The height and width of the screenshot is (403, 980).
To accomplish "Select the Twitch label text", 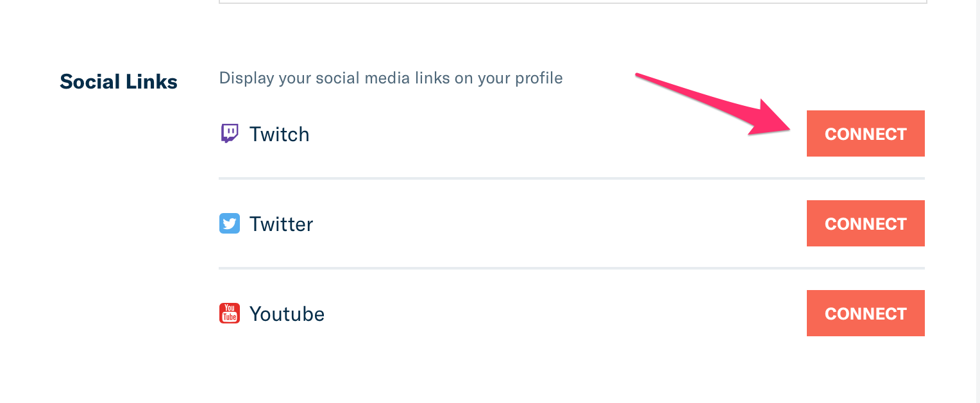I will [x=280, y=134].
